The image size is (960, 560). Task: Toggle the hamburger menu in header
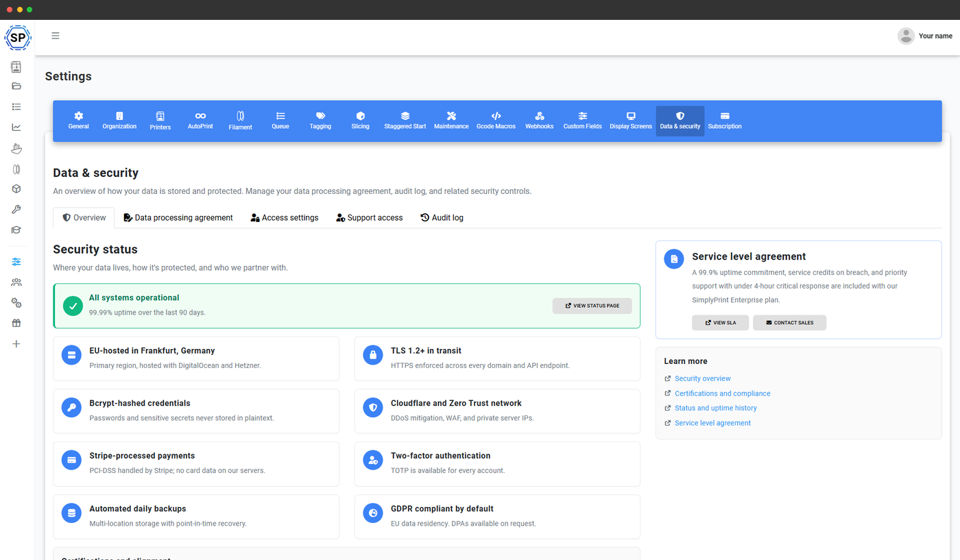pos(56,36)
